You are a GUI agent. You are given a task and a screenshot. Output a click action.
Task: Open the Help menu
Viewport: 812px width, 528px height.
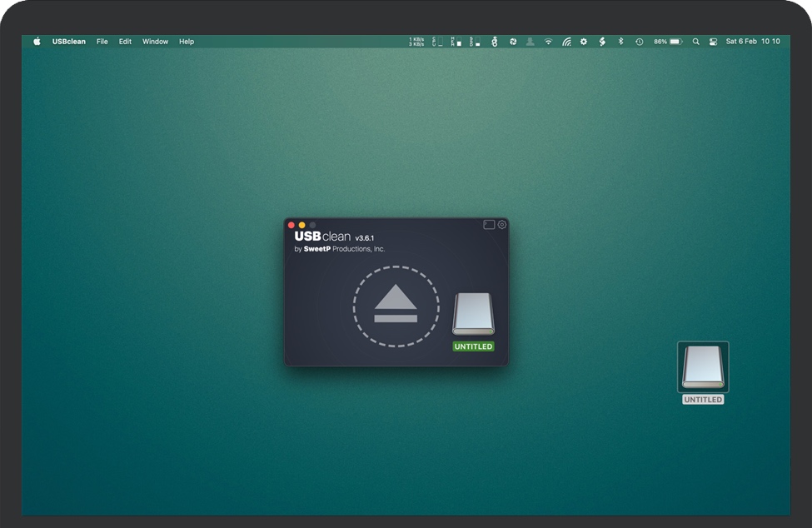[187, 42]
